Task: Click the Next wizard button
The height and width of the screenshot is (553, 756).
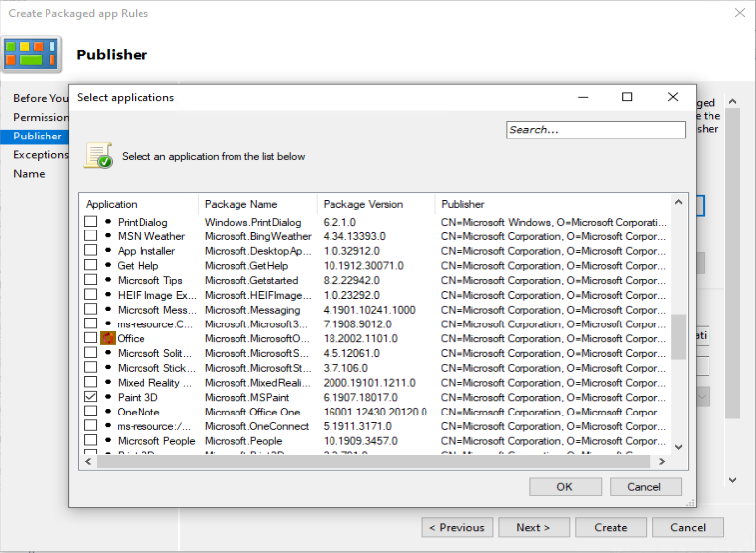Action: (533, 528)
